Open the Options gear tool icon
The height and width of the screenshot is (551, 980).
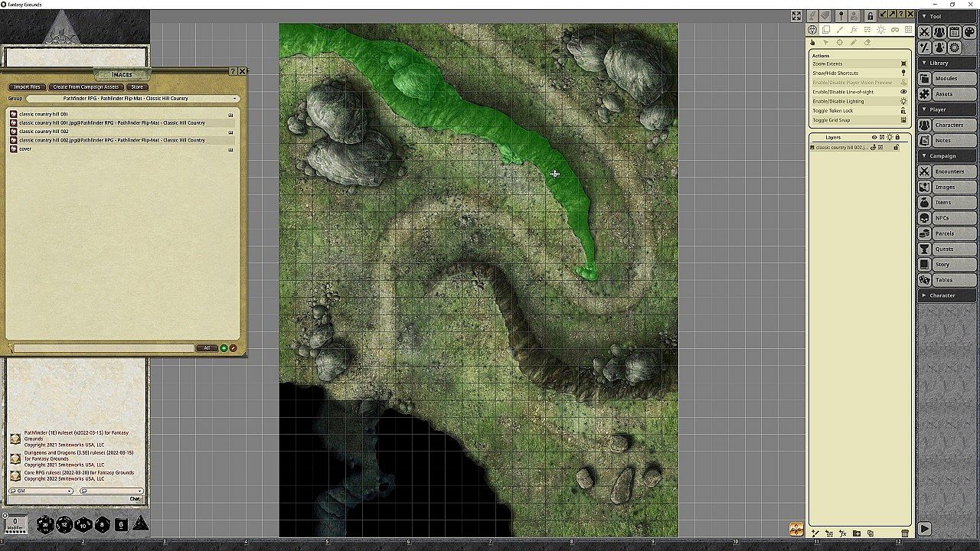pos(954,47)
